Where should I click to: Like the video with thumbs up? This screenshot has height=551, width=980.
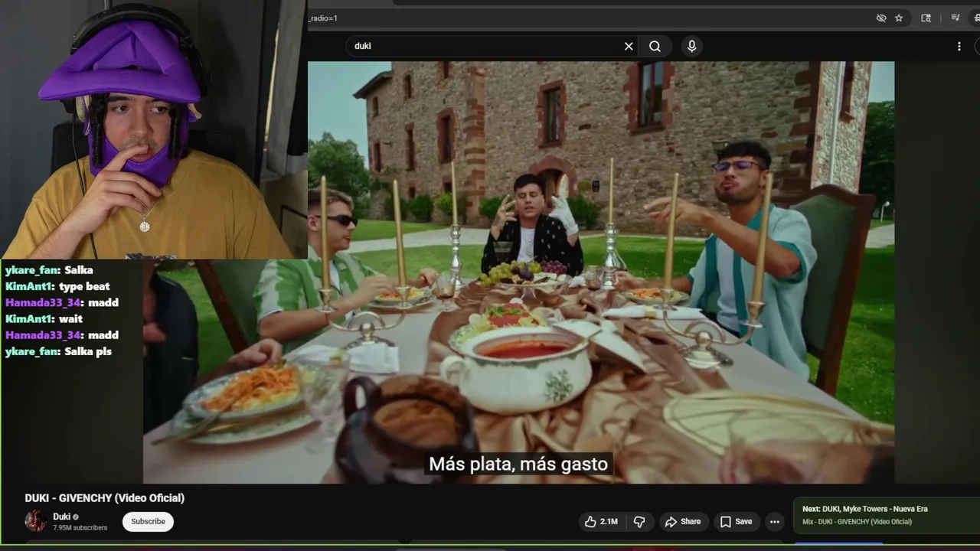pyautogui.click(x=602, y=522)
